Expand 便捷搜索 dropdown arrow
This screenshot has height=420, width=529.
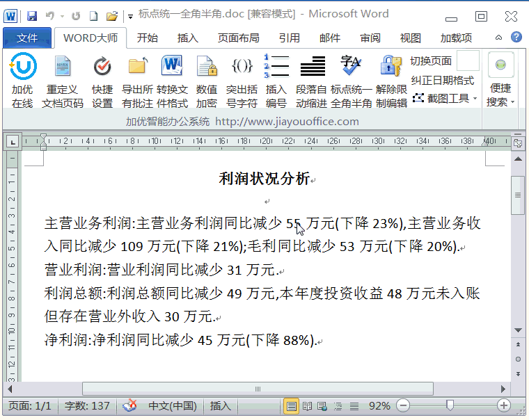pos(513,102)
